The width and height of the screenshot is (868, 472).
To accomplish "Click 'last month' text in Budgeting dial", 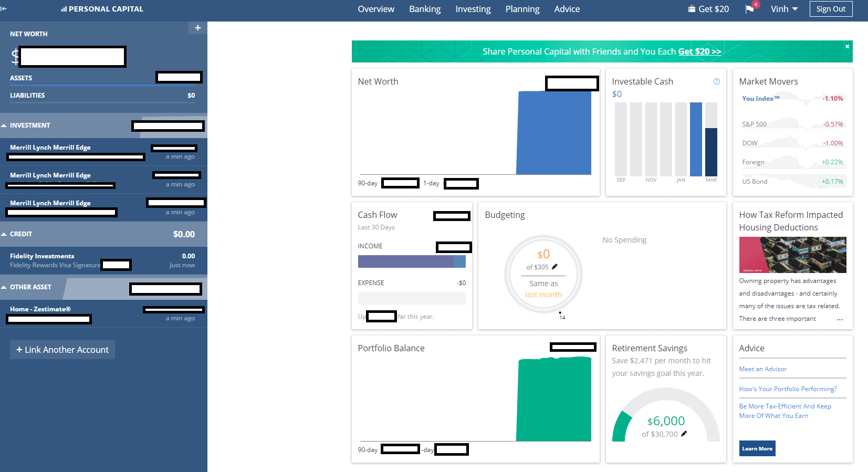I will point(543,295).
